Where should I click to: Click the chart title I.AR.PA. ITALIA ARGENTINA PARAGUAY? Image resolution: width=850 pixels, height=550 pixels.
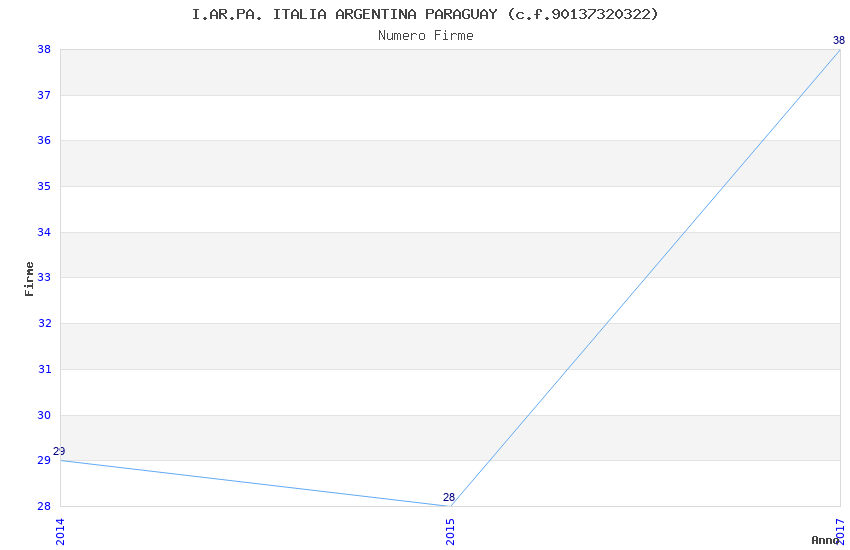coord(425,14)
